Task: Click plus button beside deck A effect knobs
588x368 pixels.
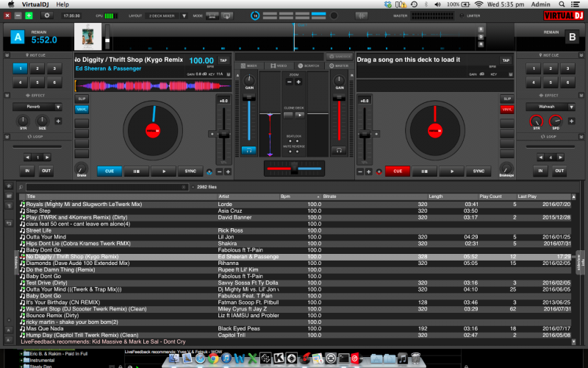Action: pyautogui.click(x=59, y=121)
